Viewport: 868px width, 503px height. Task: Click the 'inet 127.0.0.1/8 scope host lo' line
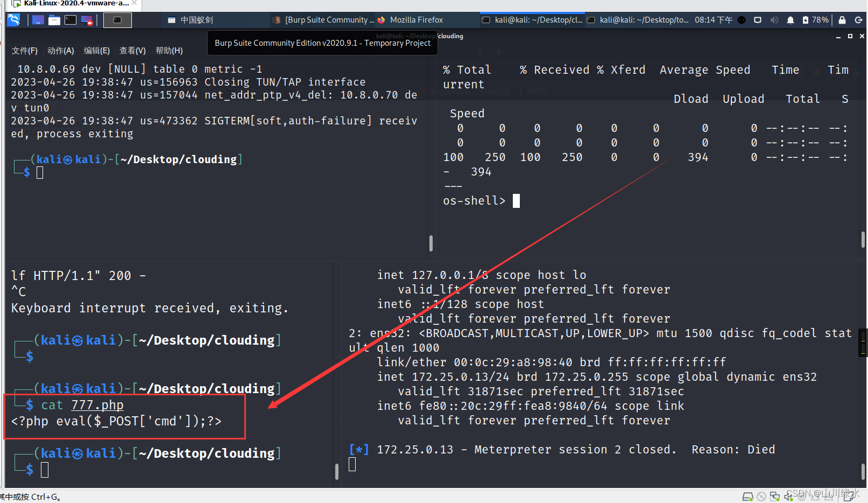coord(482,275)
